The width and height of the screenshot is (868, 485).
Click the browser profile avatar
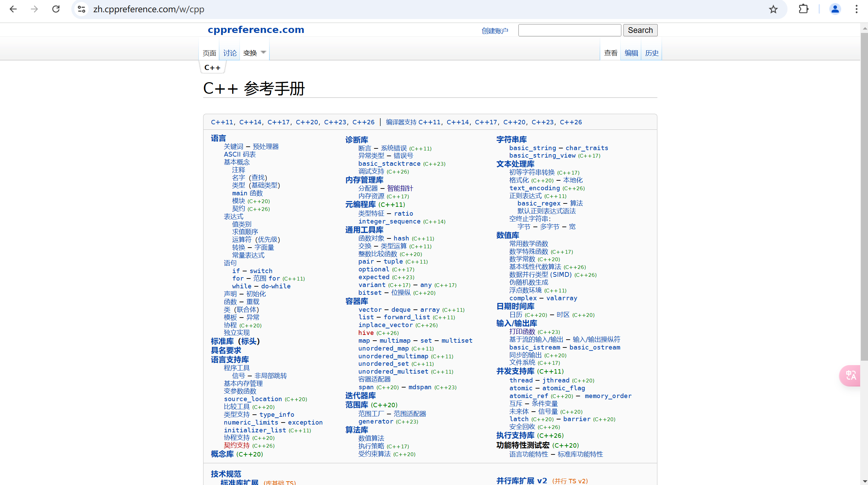click(835, 9)
